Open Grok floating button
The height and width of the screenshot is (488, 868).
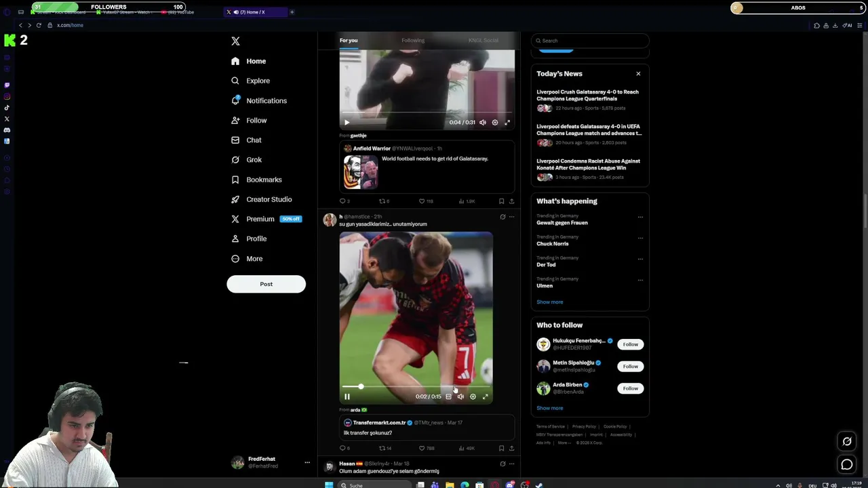tap(847, 442)
